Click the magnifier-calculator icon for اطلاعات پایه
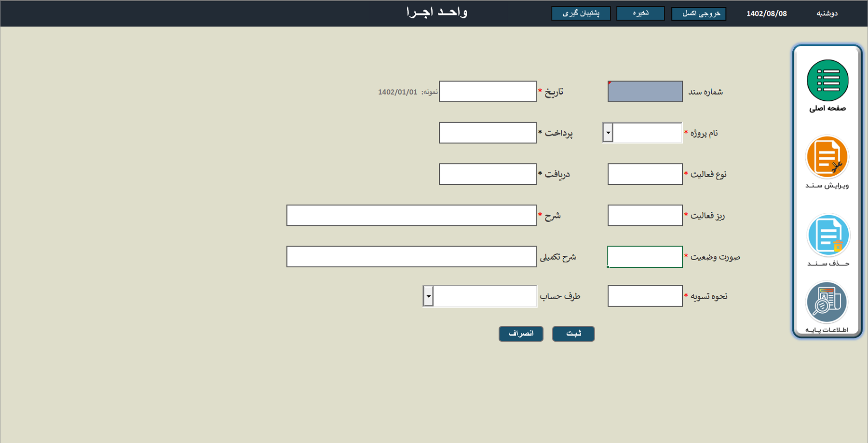 827,302
